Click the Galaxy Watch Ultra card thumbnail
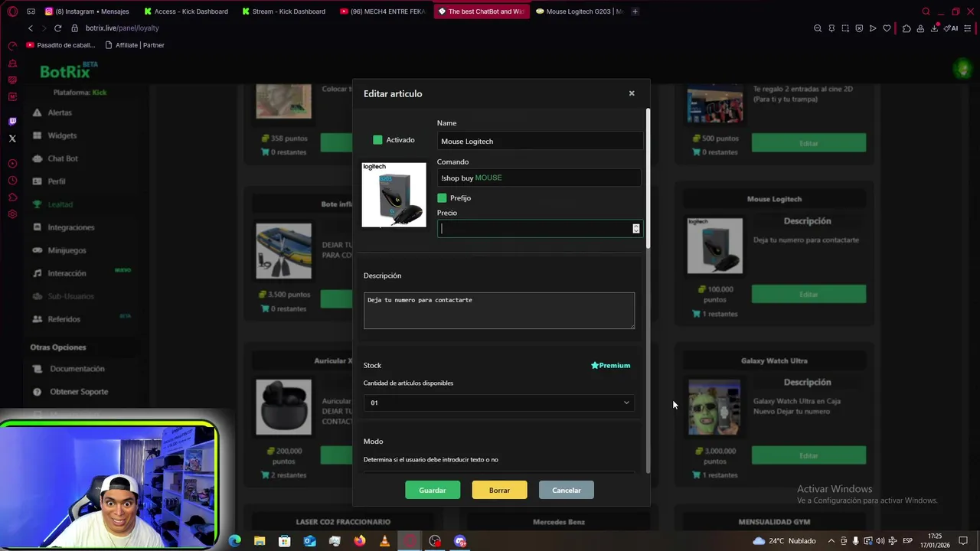This screenshot has width=980, height=551. pyautogui.click(x=714, y=407)
